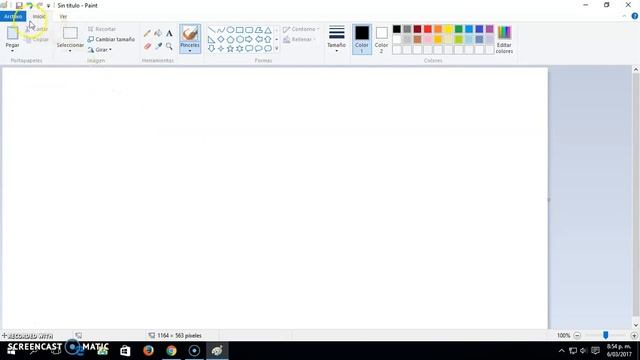Pick the Left arrow shape

[x=258, y=39]
